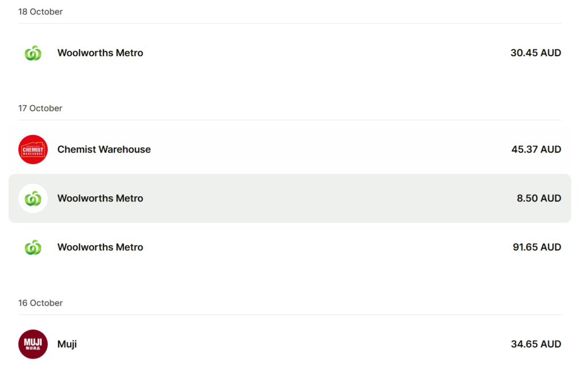Viewport: 588px width, 365px height.
Task: Click the maroon Muji logo
Action: pos(33,344)
